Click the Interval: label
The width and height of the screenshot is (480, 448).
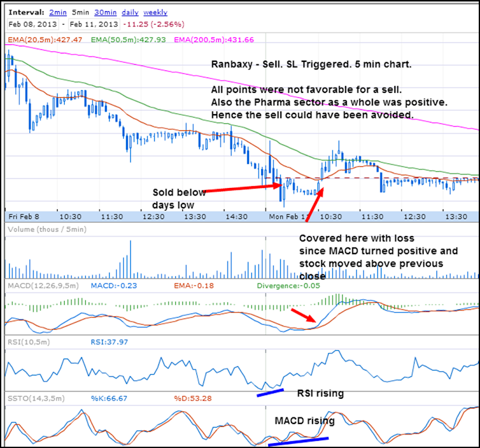pos(26,12)
